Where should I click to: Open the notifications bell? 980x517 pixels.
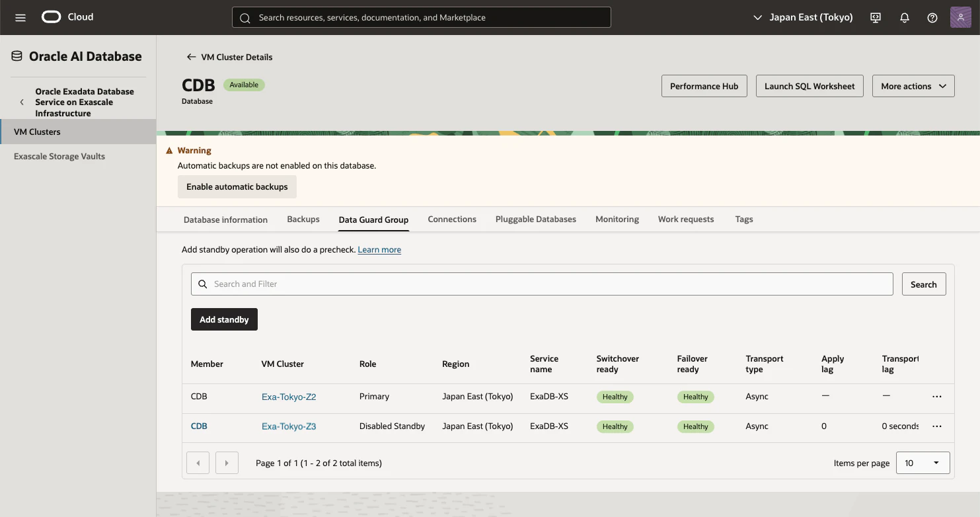905,18
